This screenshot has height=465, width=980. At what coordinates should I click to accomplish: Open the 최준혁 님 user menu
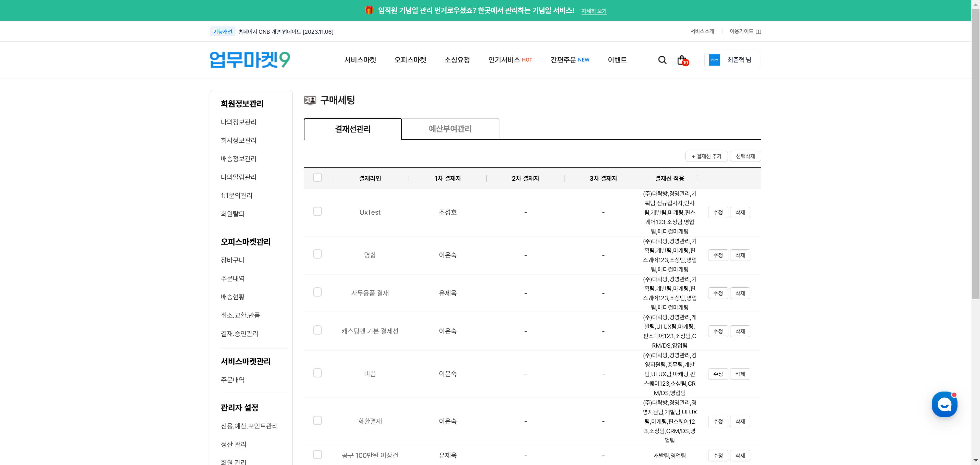(732, 60)
